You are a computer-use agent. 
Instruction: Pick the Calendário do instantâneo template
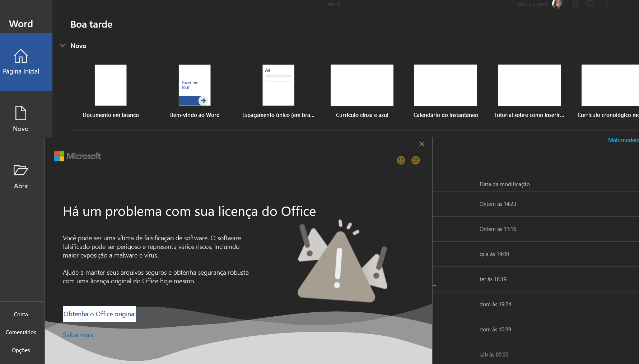coord(446,91)
